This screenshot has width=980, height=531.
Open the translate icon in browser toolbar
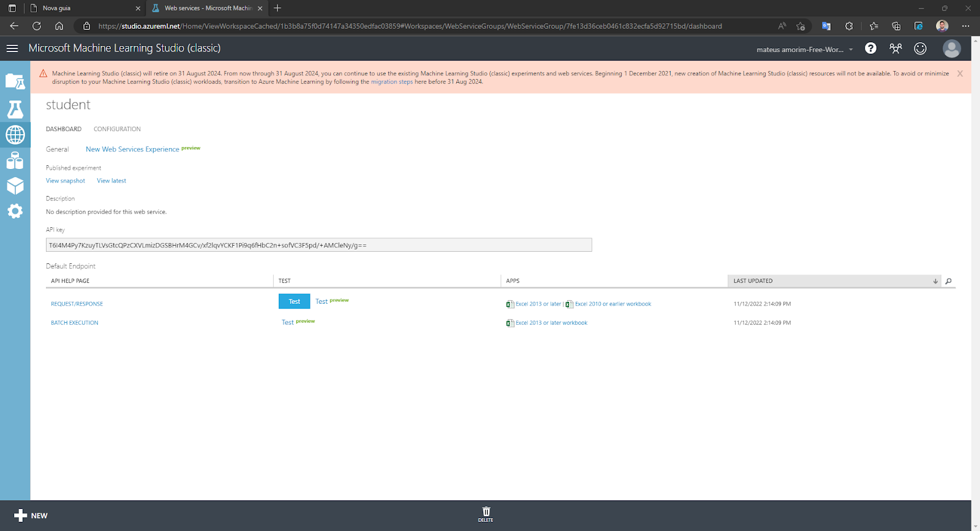click(x=826, y=26)
